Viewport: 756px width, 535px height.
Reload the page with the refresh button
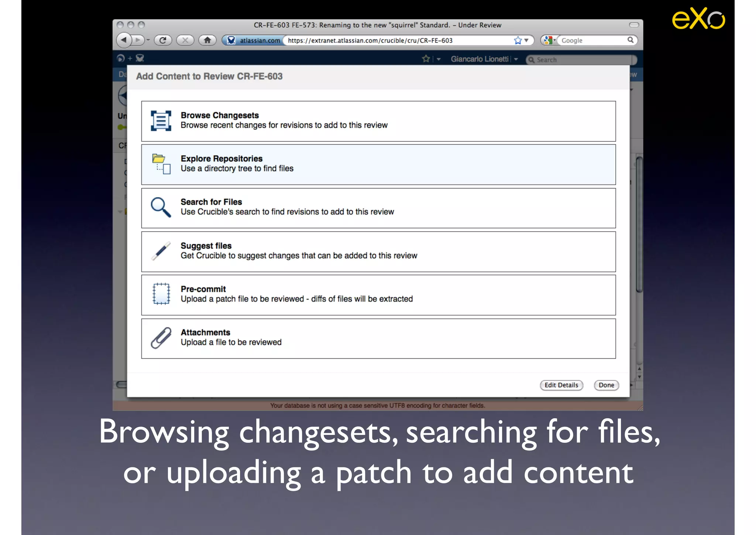163,40
